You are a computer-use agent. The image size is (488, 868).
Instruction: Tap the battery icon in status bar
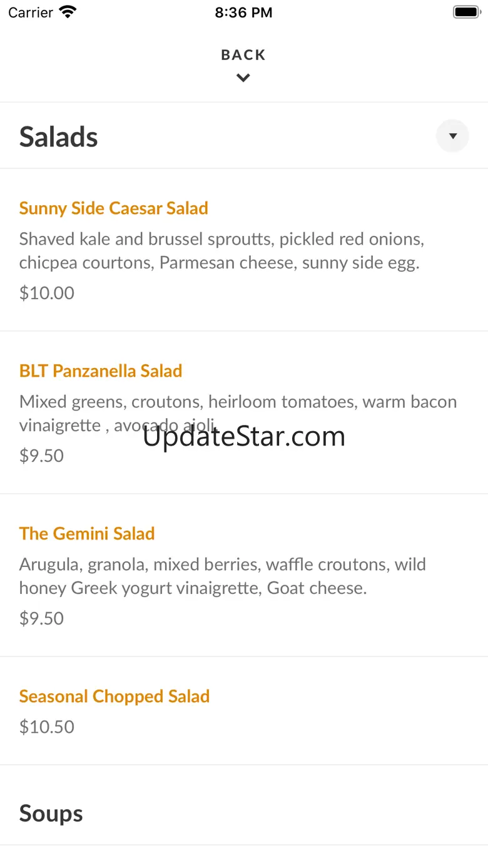tap(466, 13)
